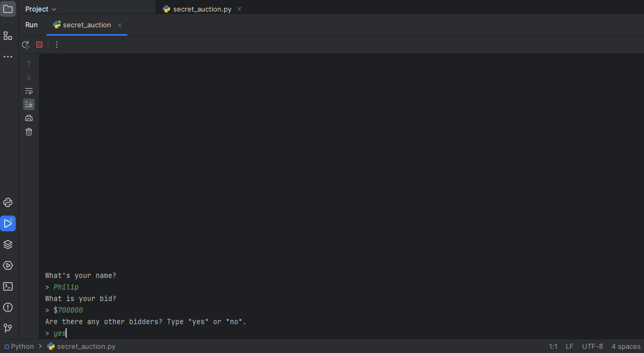Open the Project folder tool window
Viewport: 644px width, 353px height.
pos(8,9)
